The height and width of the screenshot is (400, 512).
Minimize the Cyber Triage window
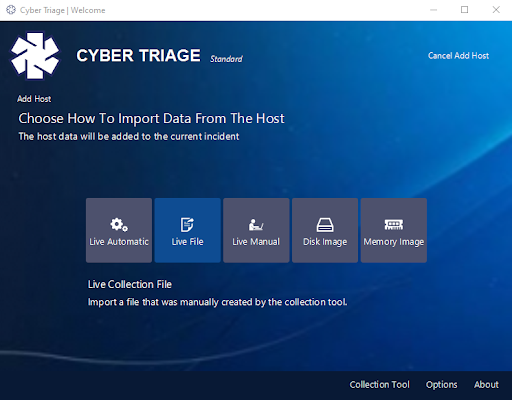click(x=433, y=10)
